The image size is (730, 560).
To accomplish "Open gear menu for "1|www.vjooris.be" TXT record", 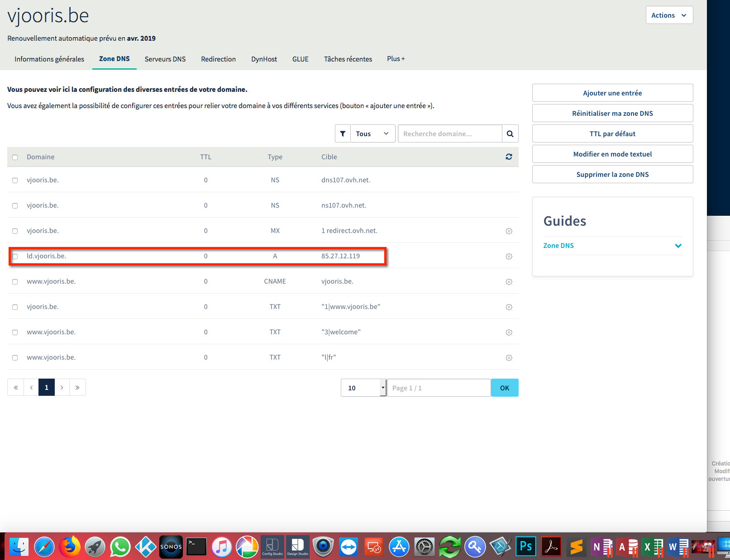I will tap(509, 307).
